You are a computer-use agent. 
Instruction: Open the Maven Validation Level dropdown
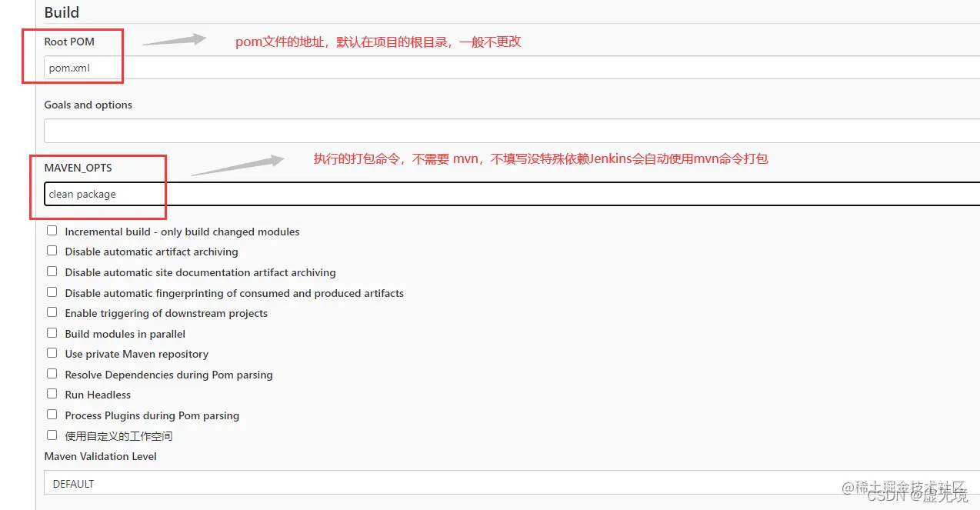pos(512,483)
